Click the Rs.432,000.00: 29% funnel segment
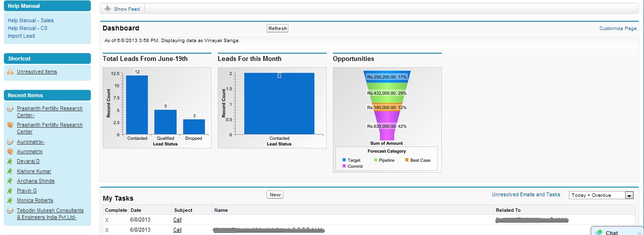Screen dimensions: 644x235 [387, 93]
